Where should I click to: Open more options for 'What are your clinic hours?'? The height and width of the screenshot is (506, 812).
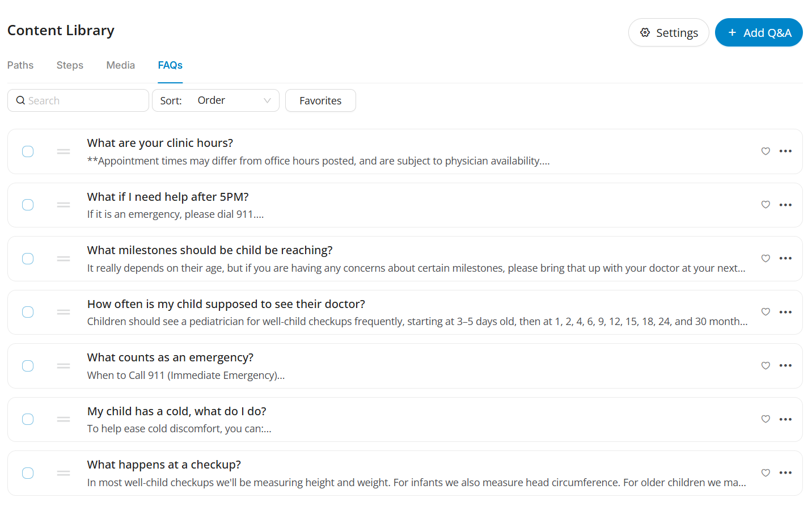[785, 151]
